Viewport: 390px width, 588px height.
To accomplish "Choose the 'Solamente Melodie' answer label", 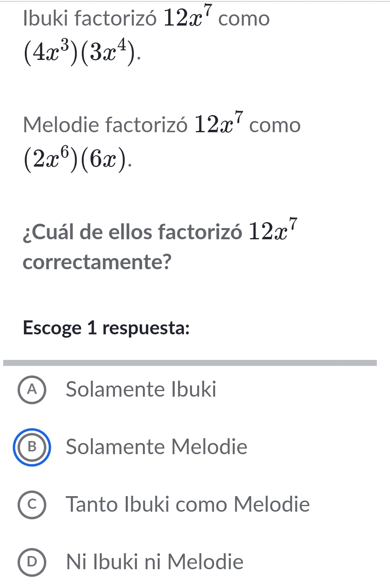I will click(x=156, y=447).
